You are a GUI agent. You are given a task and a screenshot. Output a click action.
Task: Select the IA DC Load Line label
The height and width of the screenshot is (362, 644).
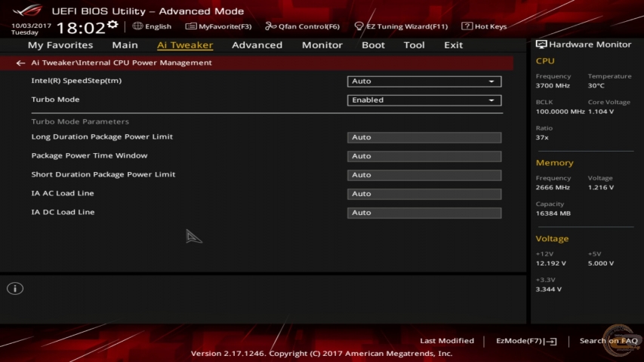(63, 212)
